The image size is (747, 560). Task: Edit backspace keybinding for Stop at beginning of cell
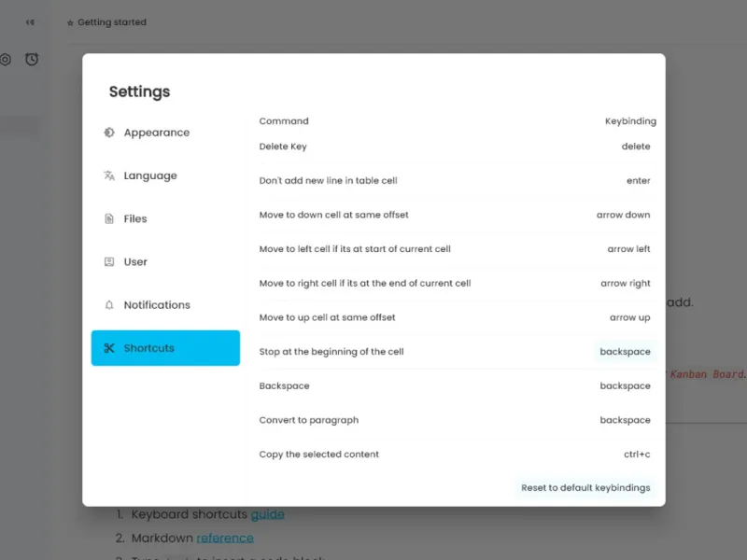[x=625, y=352]
